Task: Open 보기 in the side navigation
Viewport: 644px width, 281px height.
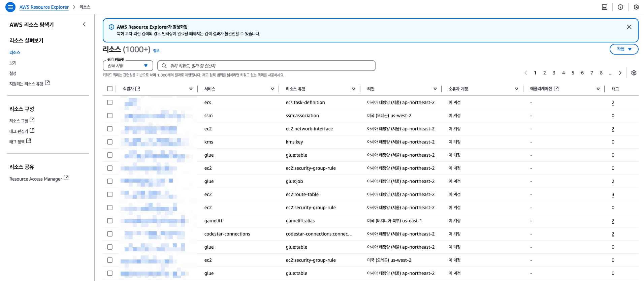Action: pos(13,63)
